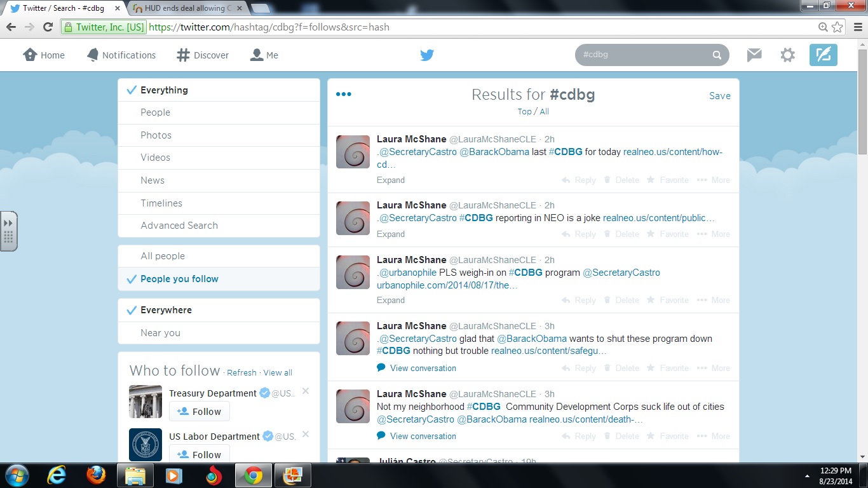This screenshot has height=488, width=868.
Task: Open More menu on 'NEO is a joke' tweet
Action: (714, 234)
